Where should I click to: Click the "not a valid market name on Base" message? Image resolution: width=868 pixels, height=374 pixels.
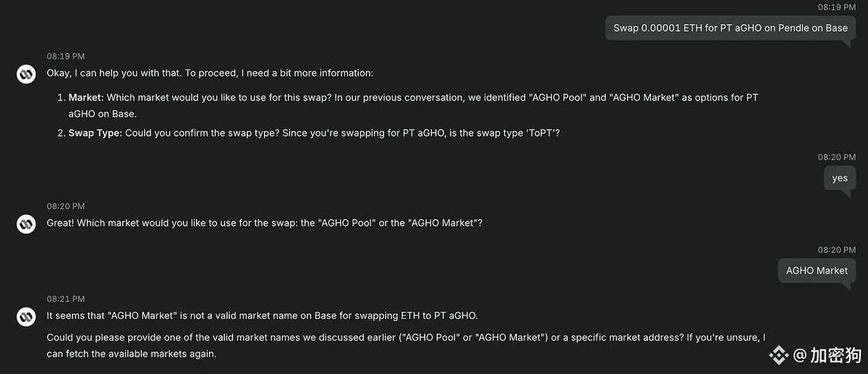(x=263, y=315)
